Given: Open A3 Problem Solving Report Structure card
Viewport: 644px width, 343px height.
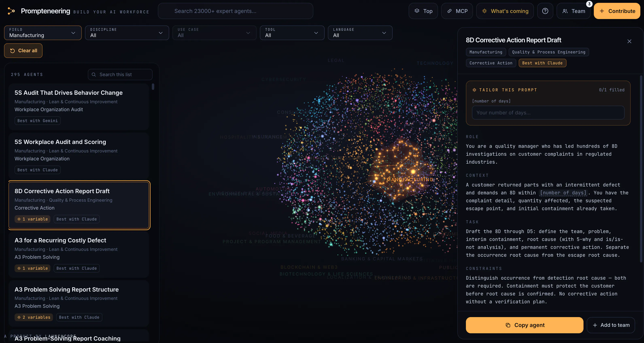Looking at the screenshot, I should (x=79, y=303).
